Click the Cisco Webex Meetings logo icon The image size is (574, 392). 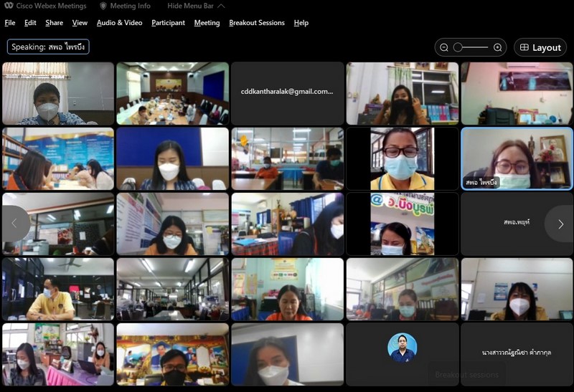pos(8,6)
